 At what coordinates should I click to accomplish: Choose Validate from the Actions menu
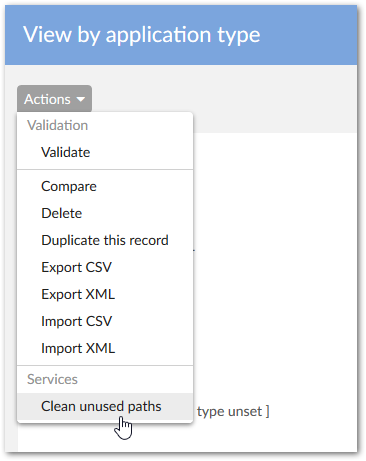[105, 152]
